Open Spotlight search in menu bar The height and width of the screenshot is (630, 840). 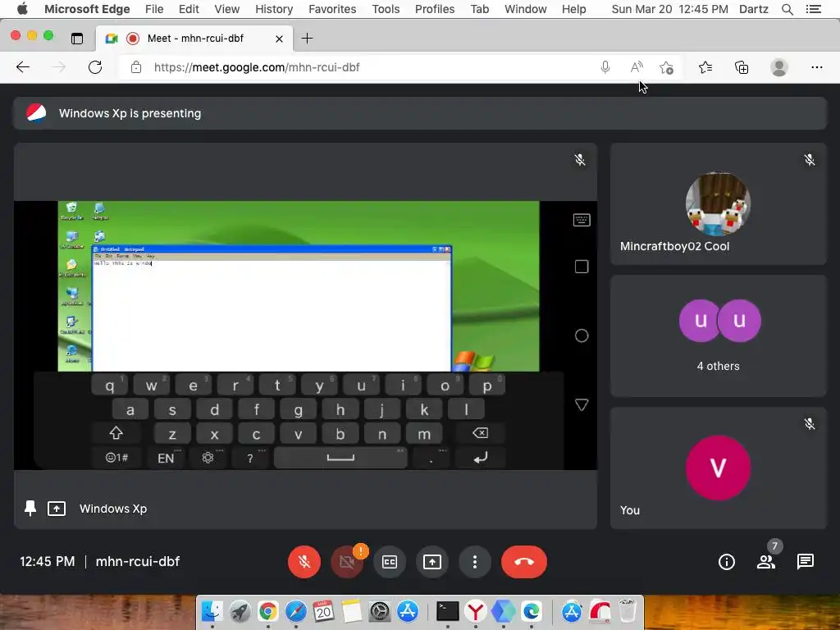pyautogui.click(x=787, y=9)
